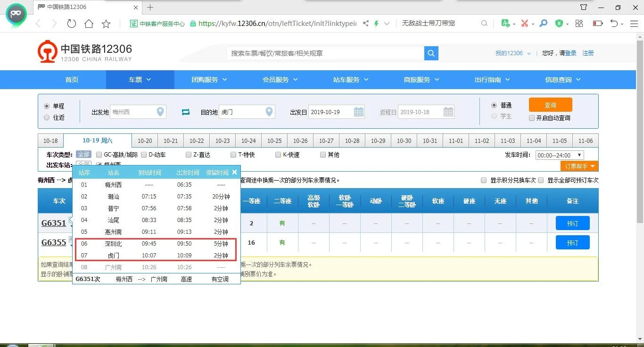644x347 pixels.
Task: Click the orange 查询 search button
Action: [x=550, y=105]
